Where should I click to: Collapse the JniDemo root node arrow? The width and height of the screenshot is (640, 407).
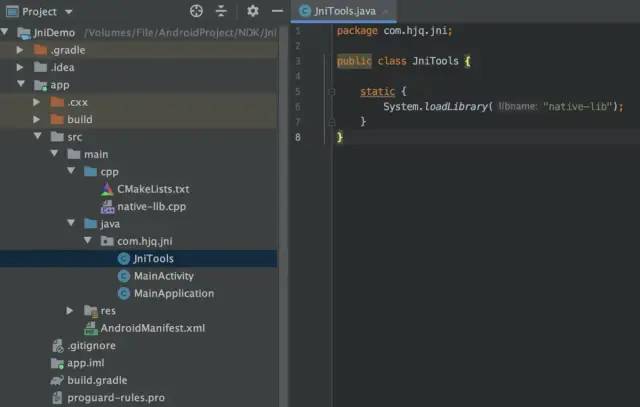pos(4,31)
